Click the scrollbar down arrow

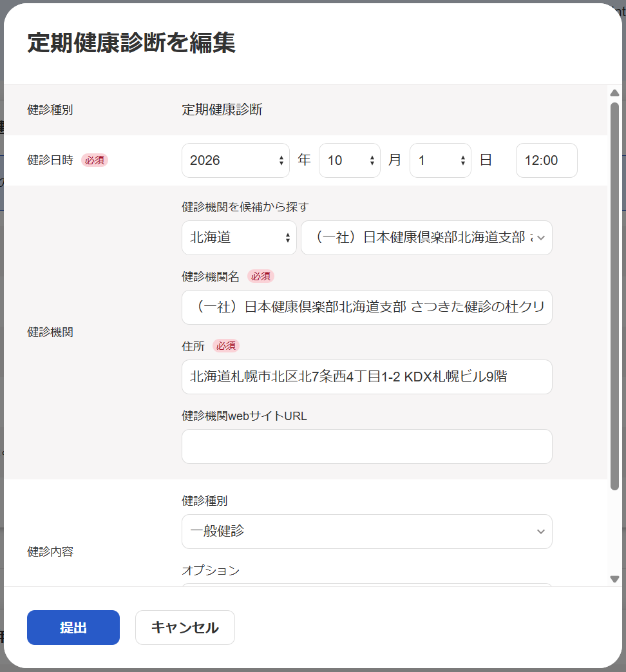[614, 579]
